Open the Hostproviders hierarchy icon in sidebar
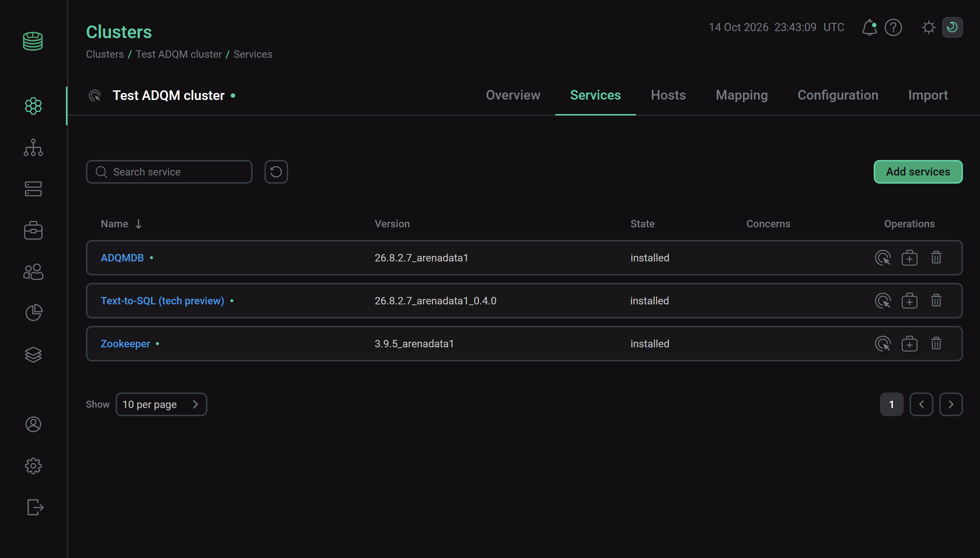The width and height of the screenshot is (980, 558). click(33, 147)
